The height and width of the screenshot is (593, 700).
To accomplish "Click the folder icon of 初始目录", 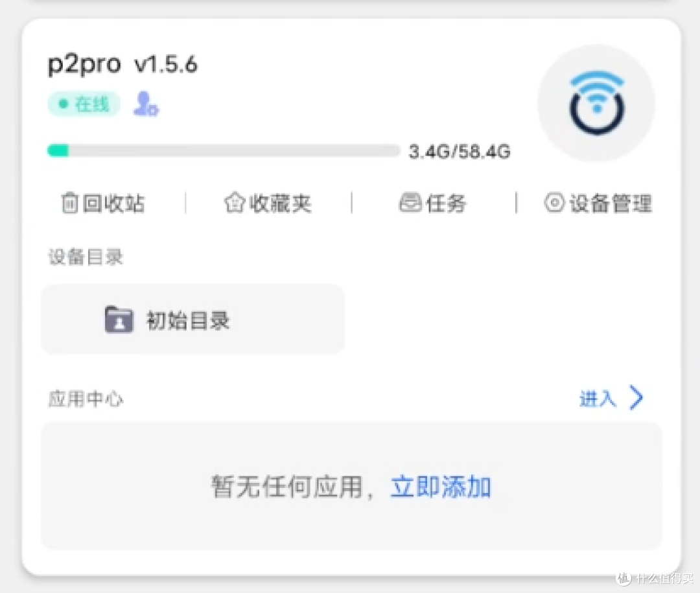I will coord(119,320).
